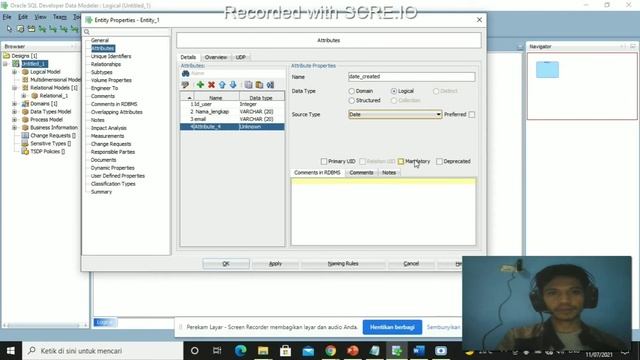Select the arrow pointer tool in main toolbar
The height and width of the screenshot is (360, 640).
9,29
